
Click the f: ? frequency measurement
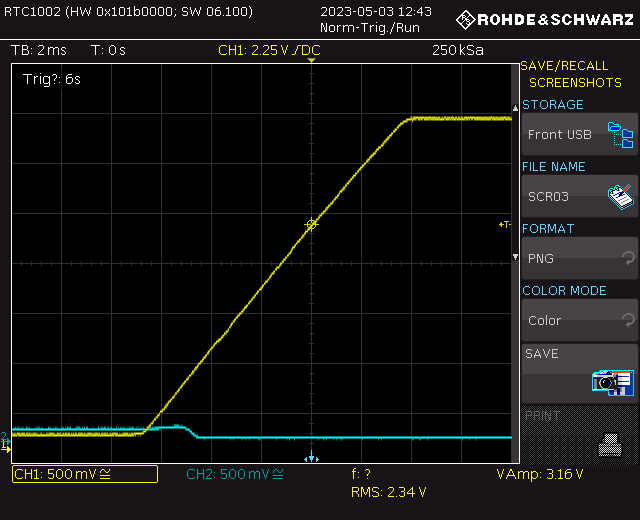coord(361,474)
